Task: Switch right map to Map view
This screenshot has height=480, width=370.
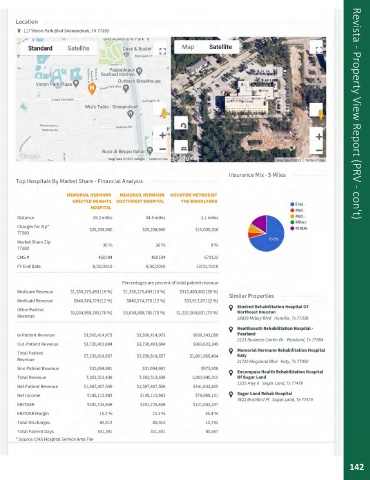Action: (x=188, y=47)
